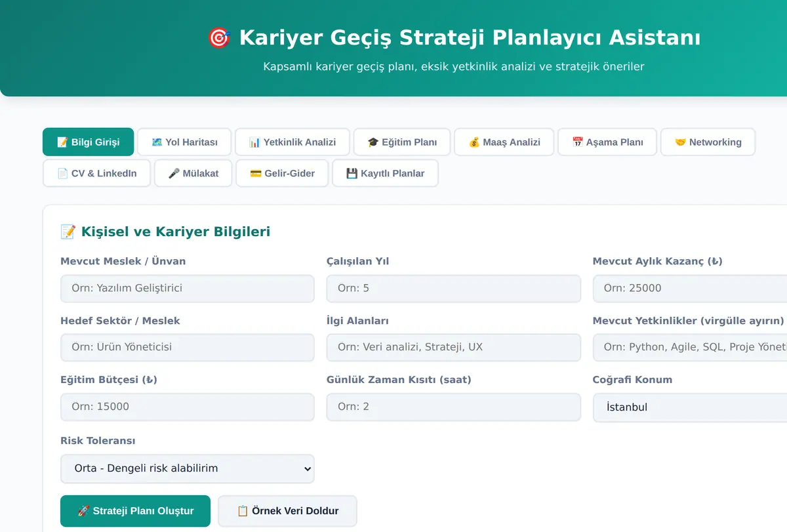Click the Günlük Zaman Kısıtı field
This screenshot has height=532, width=787.
(x=454, y=407)
